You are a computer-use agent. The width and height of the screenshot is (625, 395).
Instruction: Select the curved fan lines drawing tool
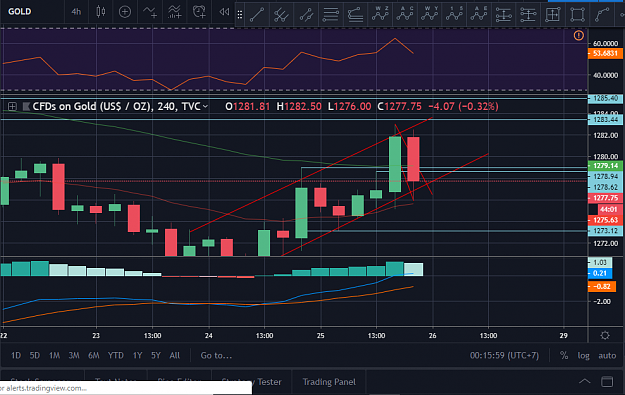(x=355, y=15)
